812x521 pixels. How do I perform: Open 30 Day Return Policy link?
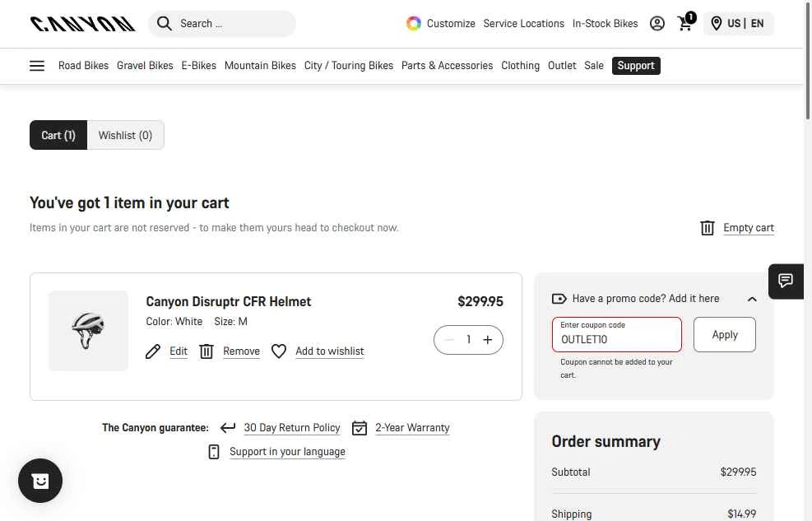(x=292, y=428)
